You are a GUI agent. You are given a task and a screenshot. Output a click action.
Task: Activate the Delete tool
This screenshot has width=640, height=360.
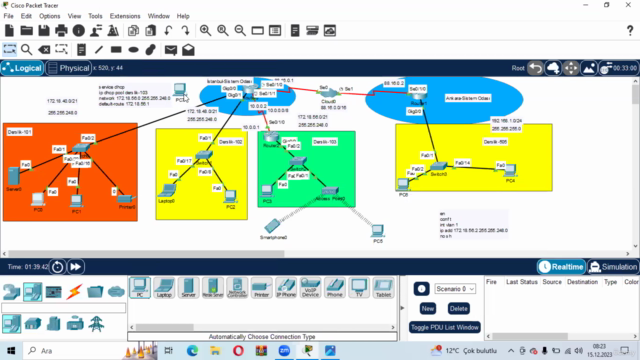44,50
